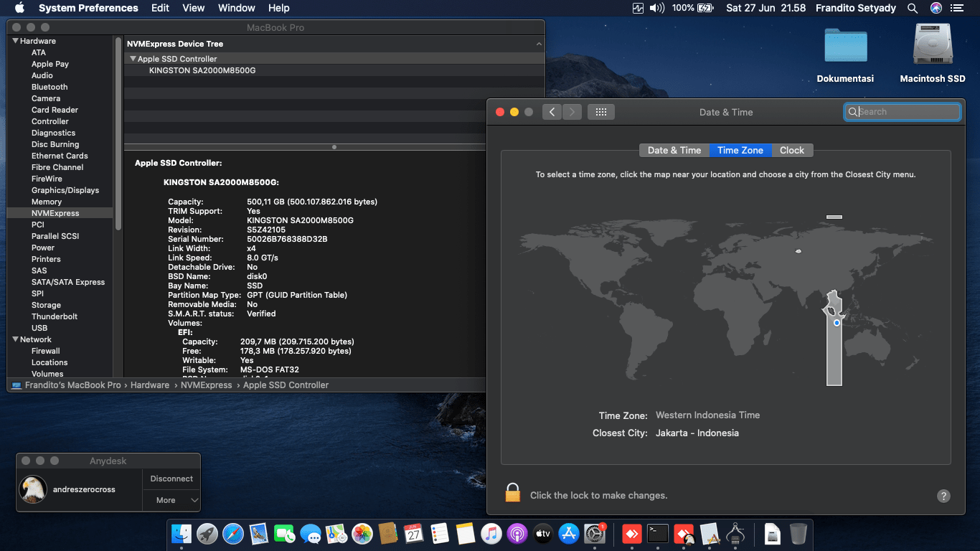Click NVMExpress in the bottom path bar
This screenshot has width=980, height=551.
[x=206, y=385]
